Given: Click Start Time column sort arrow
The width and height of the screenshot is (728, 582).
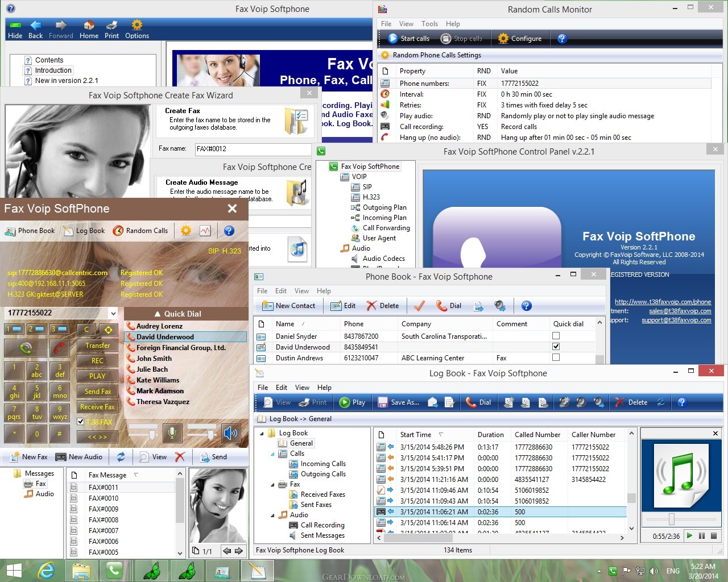Looking at the screenshot, I should point(441,434).
